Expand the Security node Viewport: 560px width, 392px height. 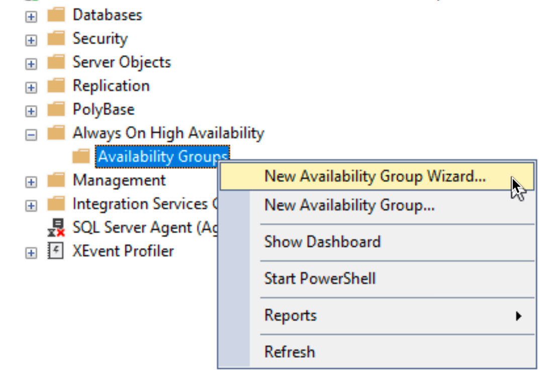pyautogui.click(x=31, y=40)
